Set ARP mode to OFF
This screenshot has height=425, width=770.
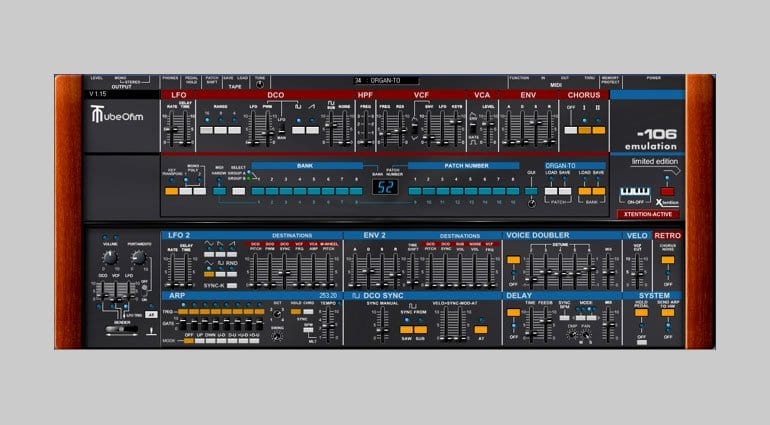tap(189, 340)
